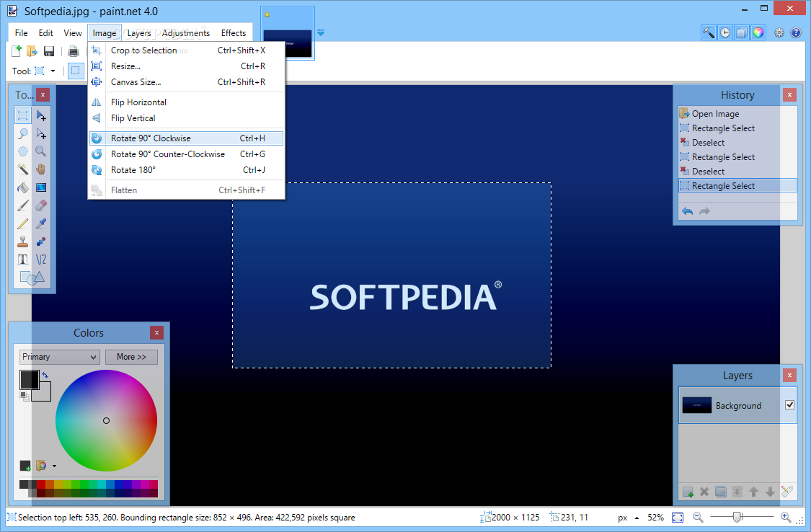Select the Zoom tool in Tools panel
Viewport: 811px width, 532px height.
41,151
